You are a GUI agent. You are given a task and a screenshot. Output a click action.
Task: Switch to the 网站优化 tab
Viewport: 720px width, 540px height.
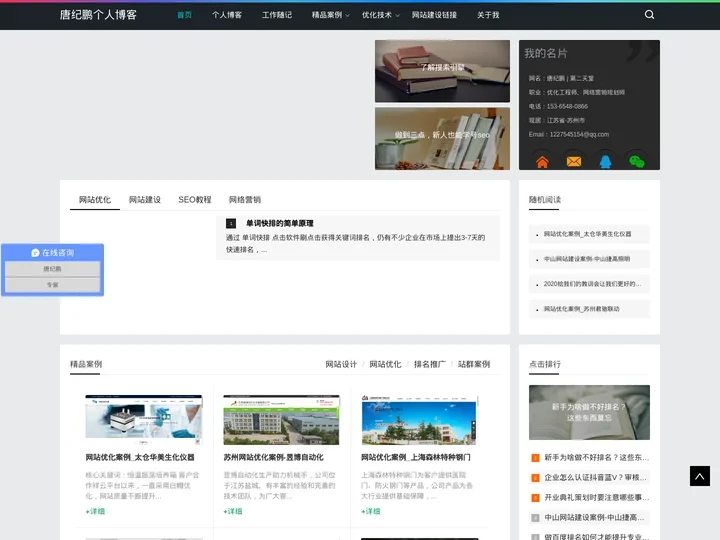tap(95, 200)
